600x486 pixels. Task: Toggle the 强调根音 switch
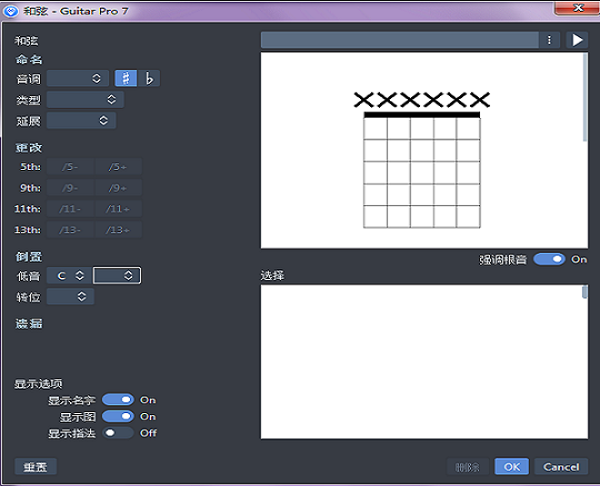tap(549, 259)
